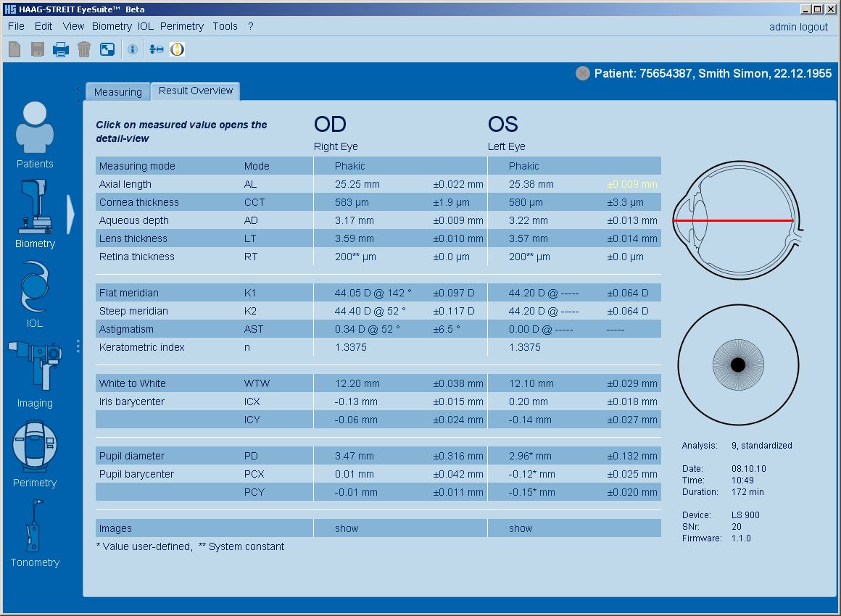Show images for the right eye
Viewport: 841px width, 616px height.
coord(347,528)
